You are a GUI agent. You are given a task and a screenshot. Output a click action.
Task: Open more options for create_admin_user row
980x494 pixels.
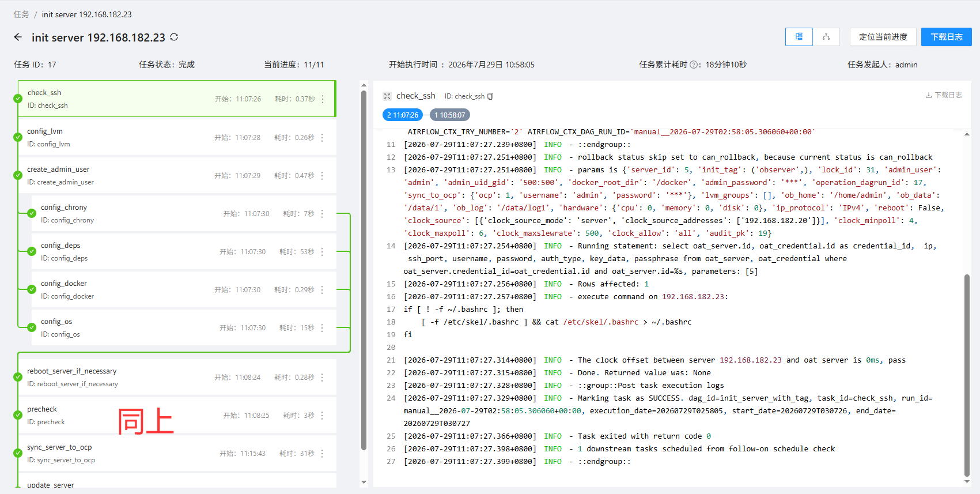pos(322,176)
